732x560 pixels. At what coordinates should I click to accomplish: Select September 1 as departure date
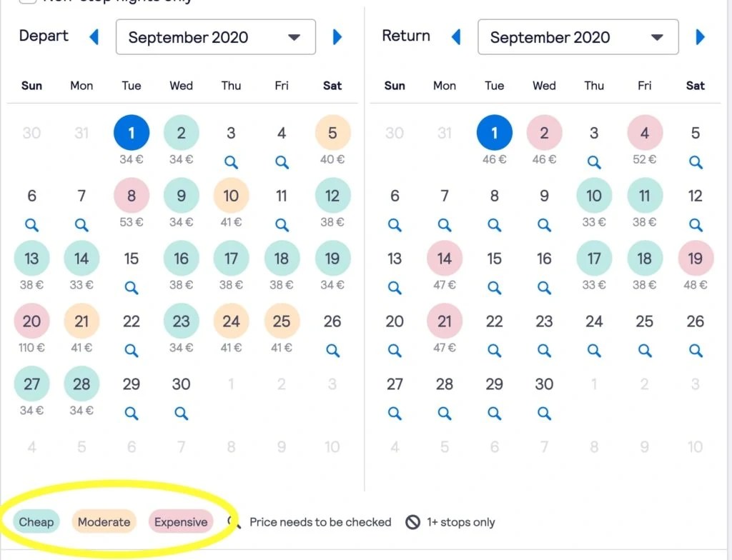131,132
